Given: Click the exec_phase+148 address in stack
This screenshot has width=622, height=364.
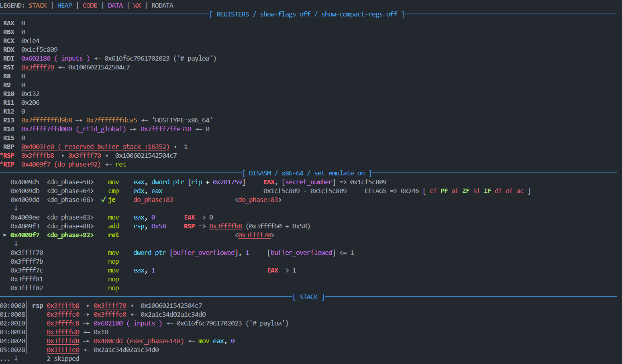Looking at the screenshot, I should point(139,341).
